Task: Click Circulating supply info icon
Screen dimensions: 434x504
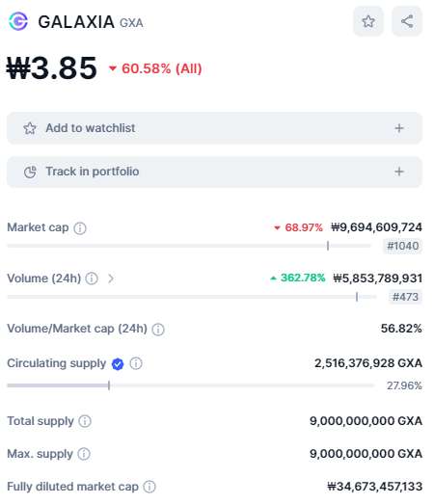Action: [136, 363]
